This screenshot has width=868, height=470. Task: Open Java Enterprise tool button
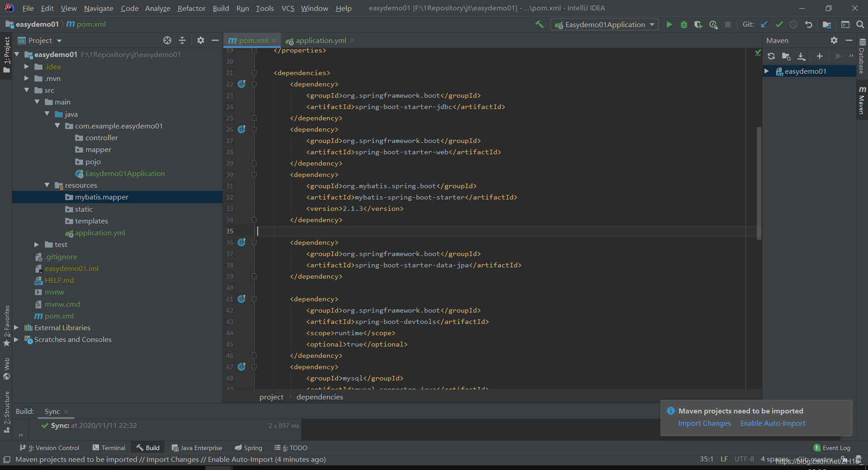click(x=197, y=448)
